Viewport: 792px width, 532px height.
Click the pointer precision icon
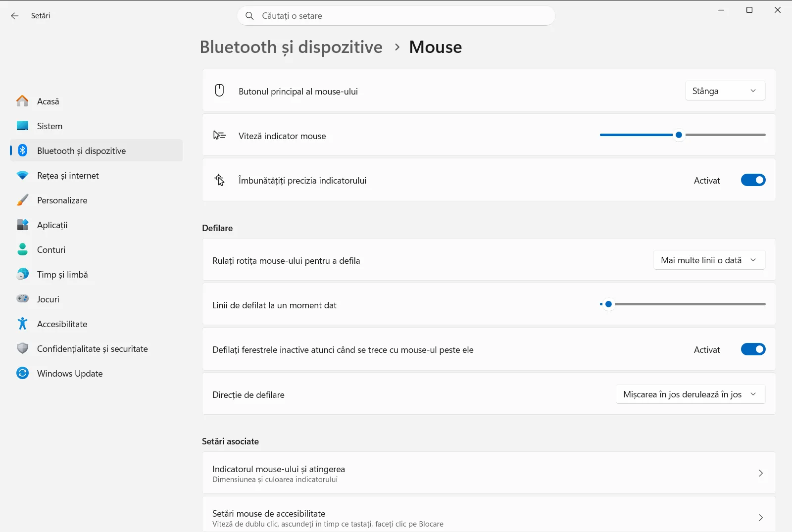[219, 180]
